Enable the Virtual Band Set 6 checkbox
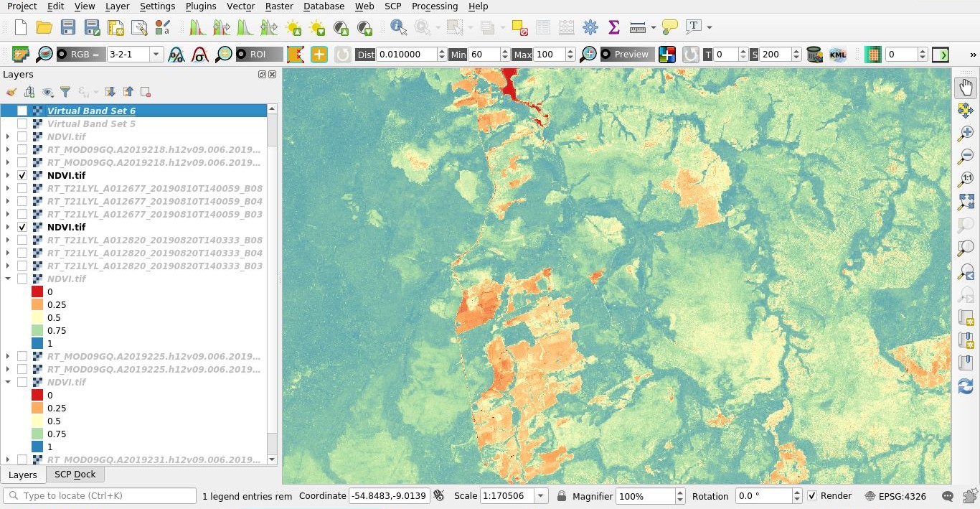The image size is (980, 509). [x=22, y=111]
